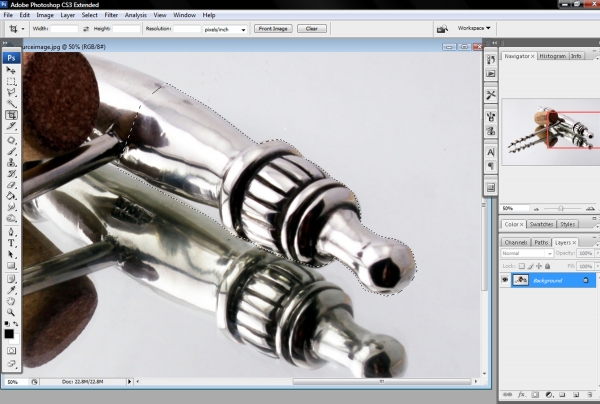Open the Workspace dropdown

(x=474, y=28)
